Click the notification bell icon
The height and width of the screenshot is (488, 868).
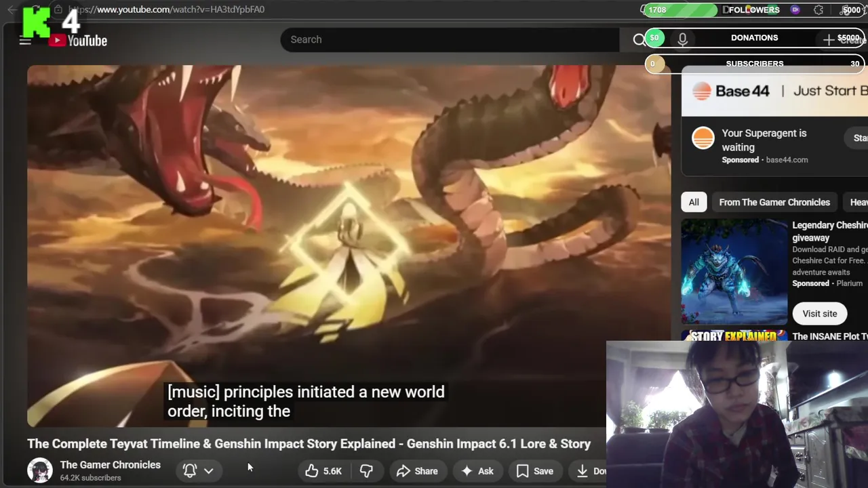pos(190,470)
